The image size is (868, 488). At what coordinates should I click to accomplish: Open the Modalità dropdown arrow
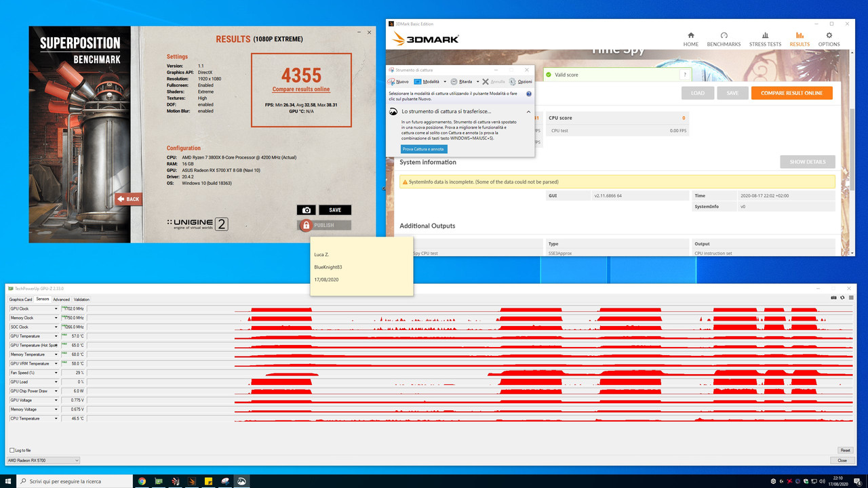tap(445, 81)
